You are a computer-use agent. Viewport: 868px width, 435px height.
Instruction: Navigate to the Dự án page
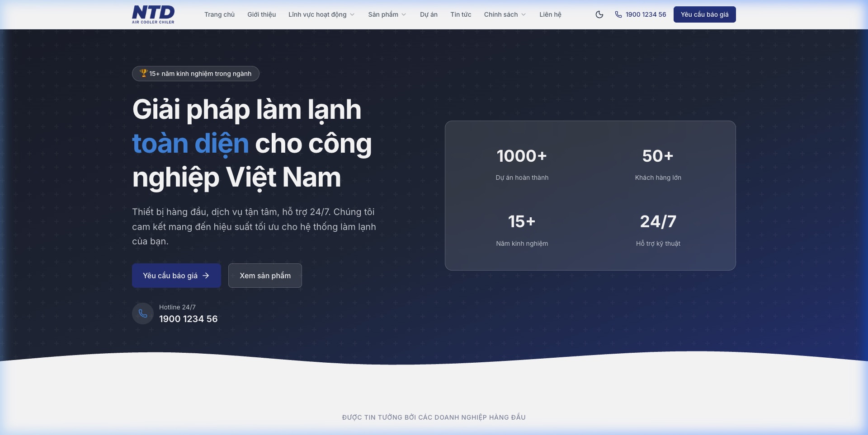(429, 14)
